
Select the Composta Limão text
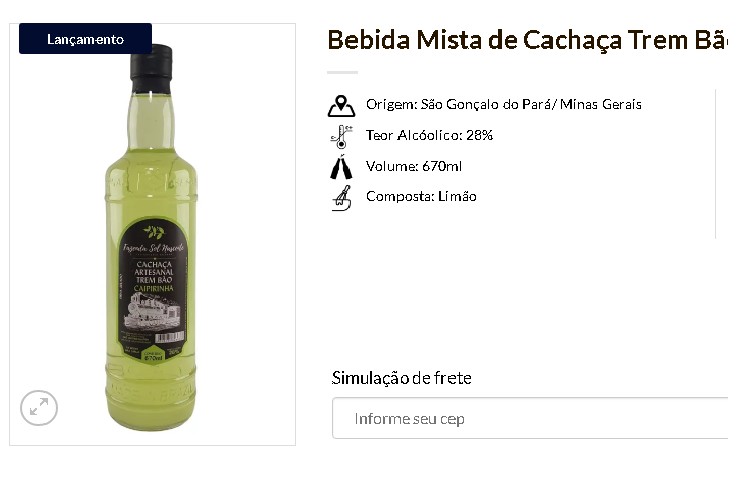421,197
